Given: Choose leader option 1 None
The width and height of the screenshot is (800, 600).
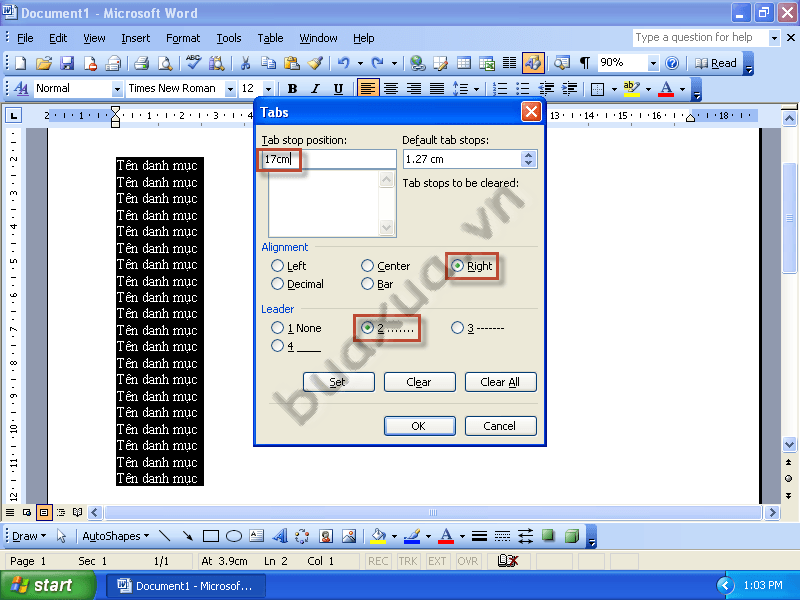Looking at the screenshot, I should 278,328.
